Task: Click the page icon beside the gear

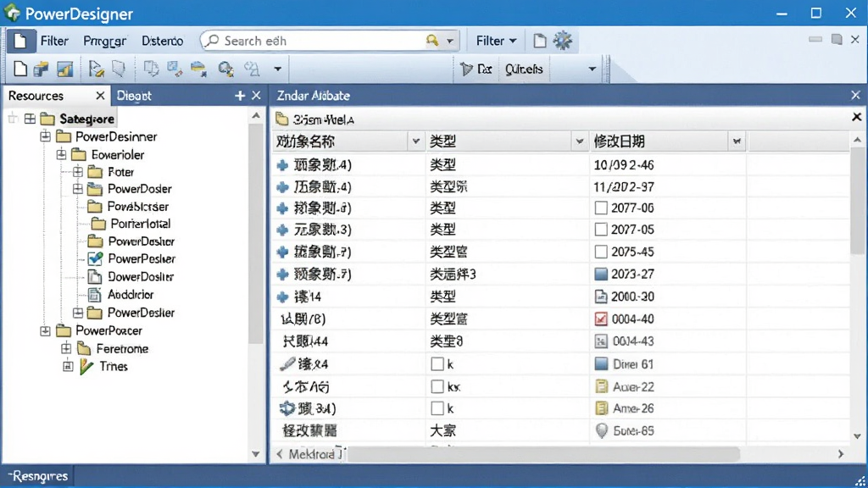Action: 540,41
